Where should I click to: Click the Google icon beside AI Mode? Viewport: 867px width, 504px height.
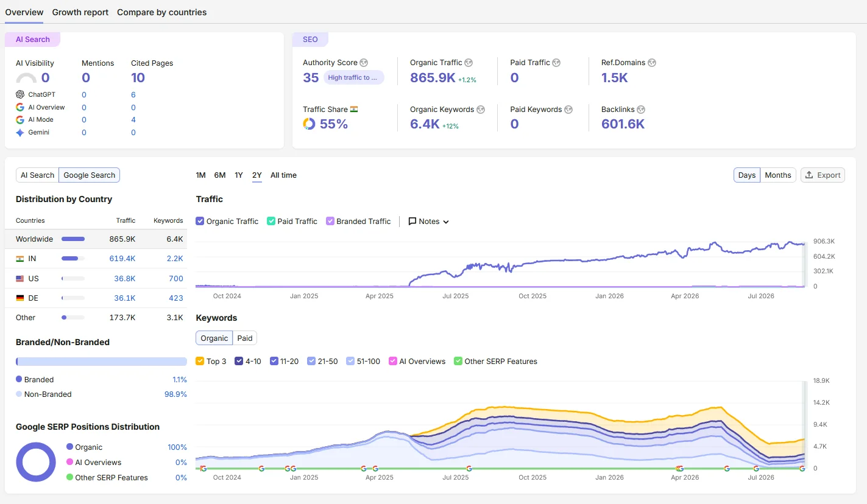[x=20, y=120]
